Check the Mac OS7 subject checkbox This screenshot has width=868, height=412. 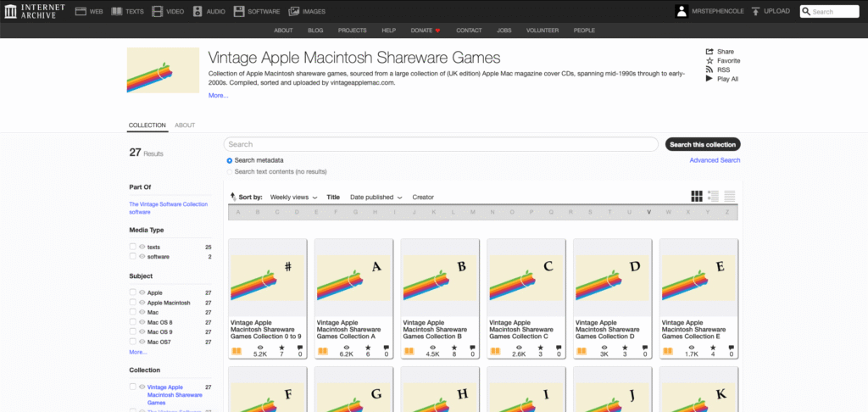[x=133, y=342]
